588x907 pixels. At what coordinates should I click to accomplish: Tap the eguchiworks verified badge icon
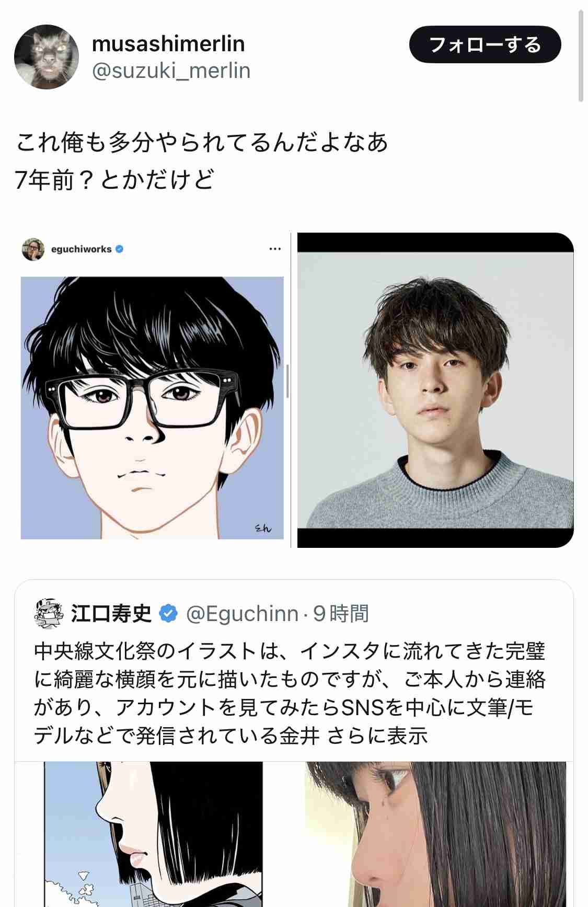[119, 249]
